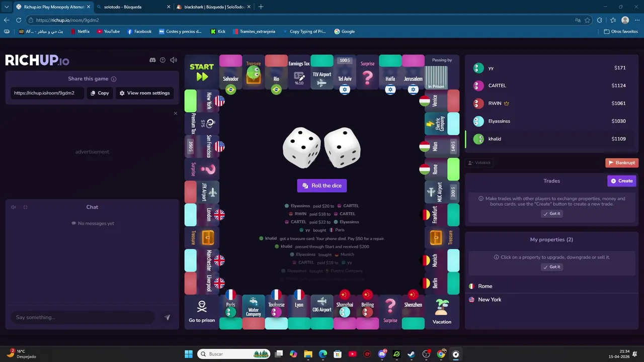Open the Rome property in My properties

coord(552,286)
